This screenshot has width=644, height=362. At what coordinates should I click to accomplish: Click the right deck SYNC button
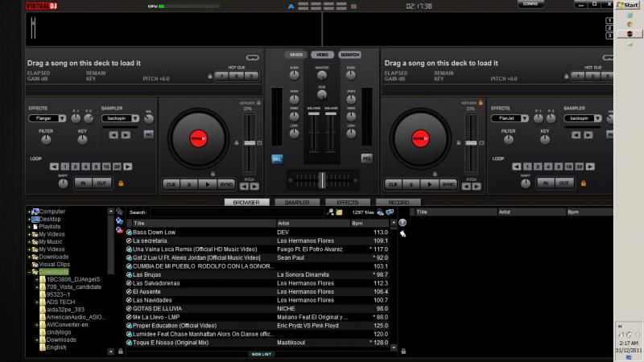pyautogui.click(x=448, y=184)
